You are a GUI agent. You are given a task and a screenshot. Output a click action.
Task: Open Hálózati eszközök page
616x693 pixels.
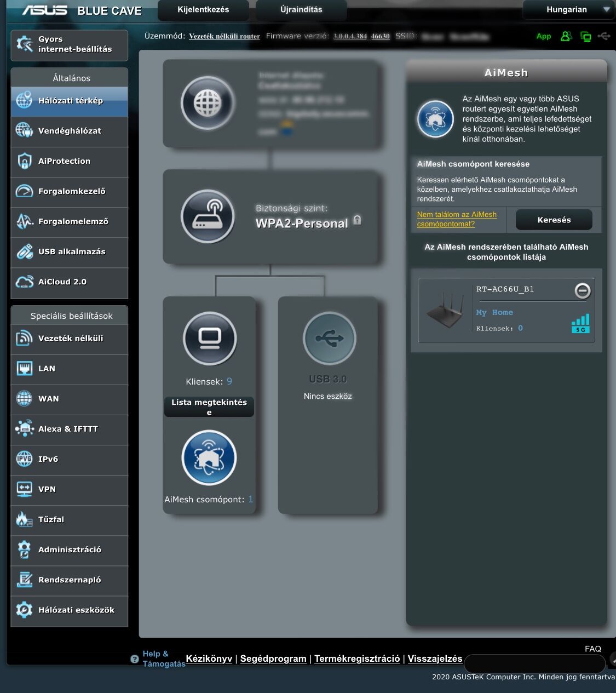point(70,611)
